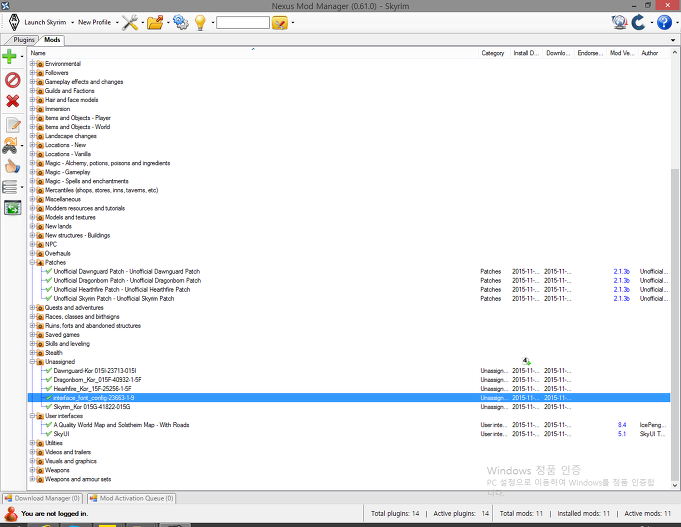681x527 pixels.
Task: Toggle checkmark of SkyUI mod
Action: 49,434
